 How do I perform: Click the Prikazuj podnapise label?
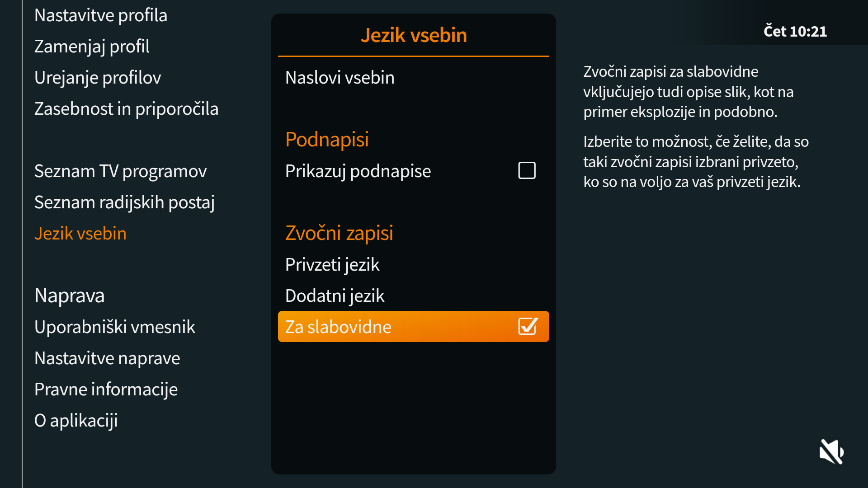pyautogui.click(x=358, y=171)
